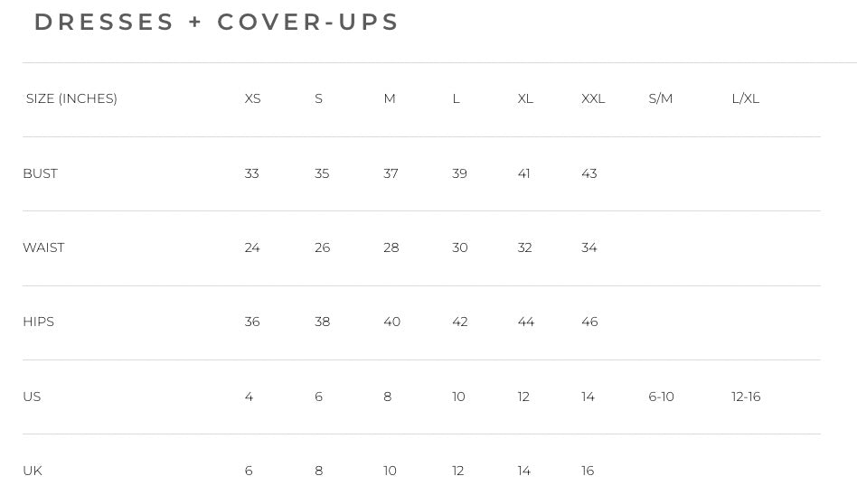Click the HIPS row label
Screen dimensions: 857x504
coord(38,322)
